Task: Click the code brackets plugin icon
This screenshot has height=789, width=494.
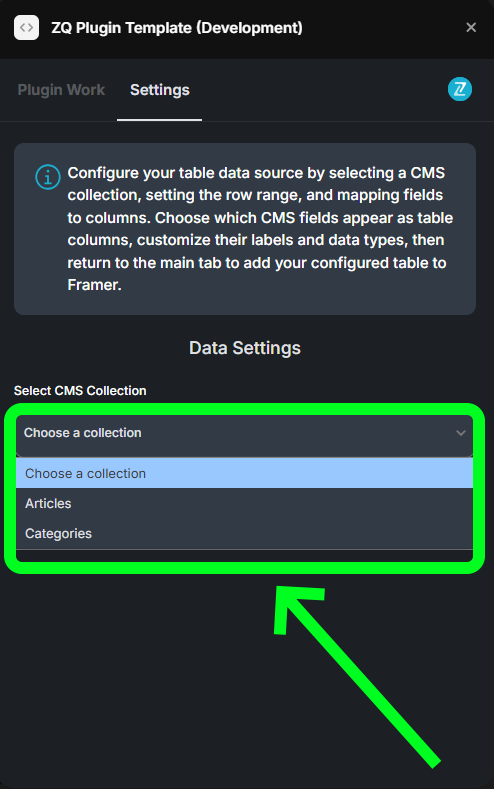Action: (x=26, y=27)
